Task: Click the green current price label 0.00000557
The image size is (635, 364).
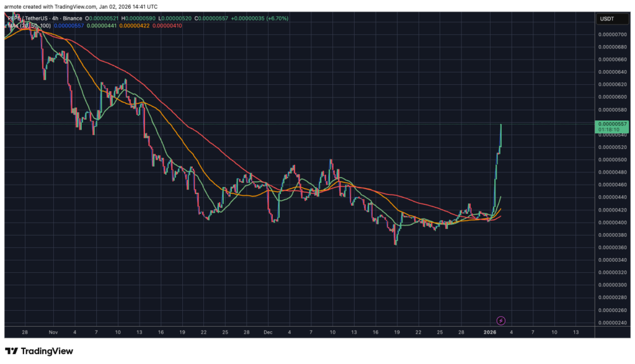Action: pos(611,124)
